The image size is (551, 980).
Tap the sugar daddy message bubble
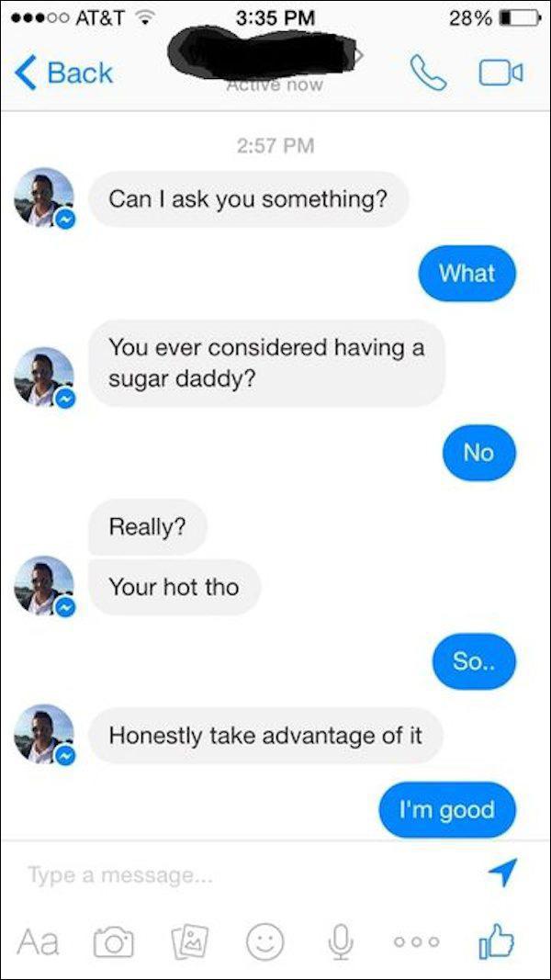pos(266,363)
